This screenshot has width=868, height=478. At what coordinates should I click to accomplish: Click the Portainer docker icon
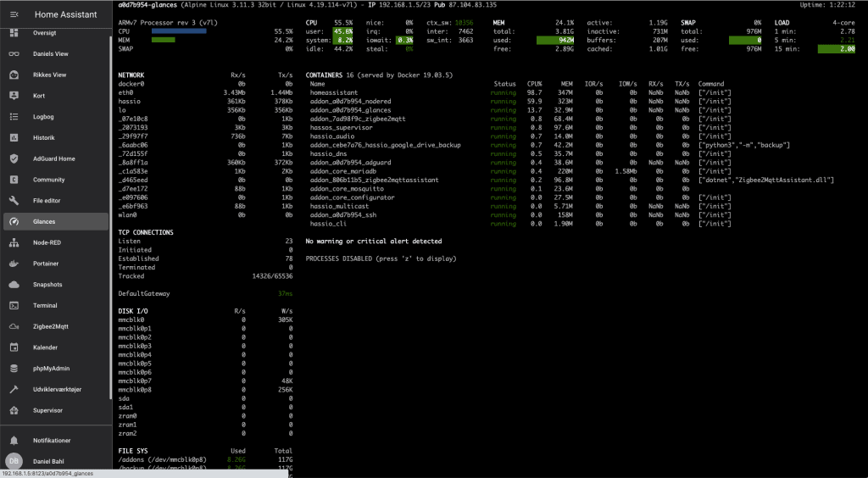coord(14,264)
